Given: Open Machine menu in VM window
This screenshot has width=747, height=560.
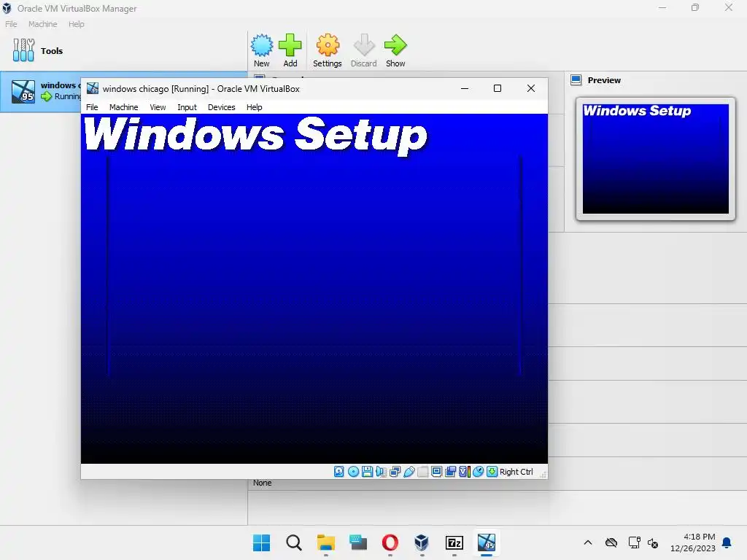Looking at the screenshot, I should pos(123,107).
